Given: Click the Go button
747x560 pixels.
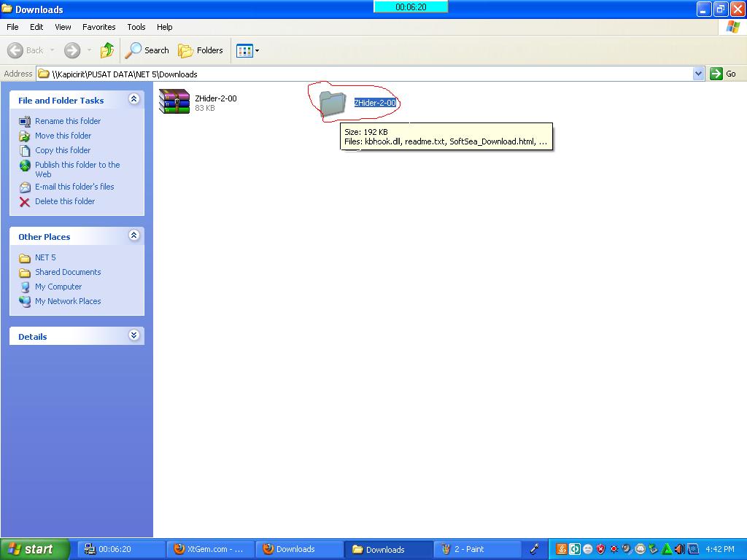Looking at the screenshot, I should pyautogui.click(x=723, y=74).
